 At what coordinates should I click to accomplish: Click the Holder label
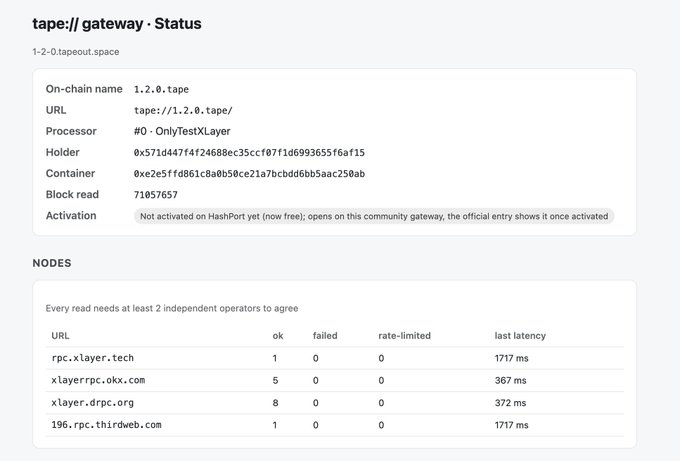click(x=63, y=152)
